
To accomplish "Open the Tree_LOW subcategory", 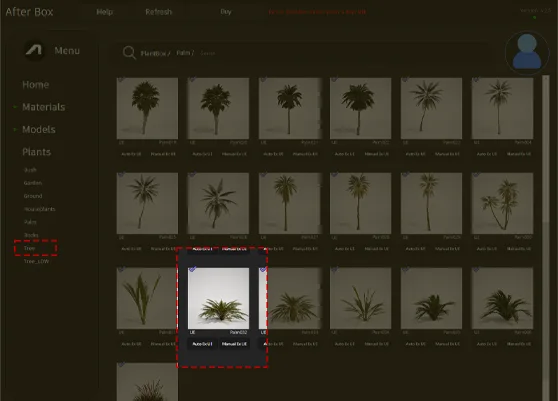I will click(x=36, y=261).
